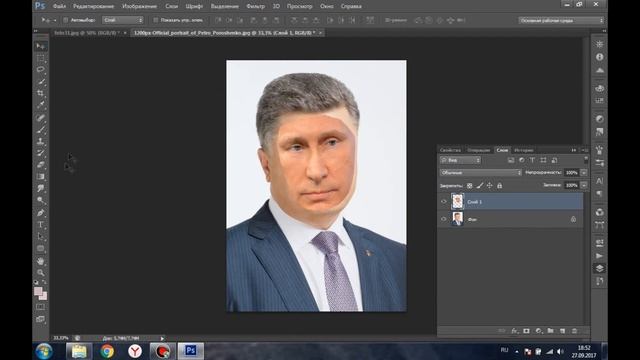This screenshot has height=360, width=640.
Task: Open layer filter type dropdown
Action: tap(460, 160)
